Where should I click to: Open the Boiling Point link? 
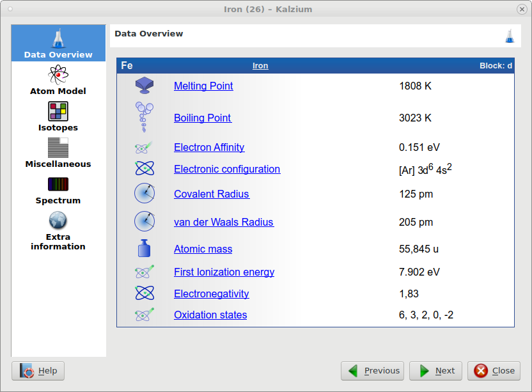[x=203, y=118]
